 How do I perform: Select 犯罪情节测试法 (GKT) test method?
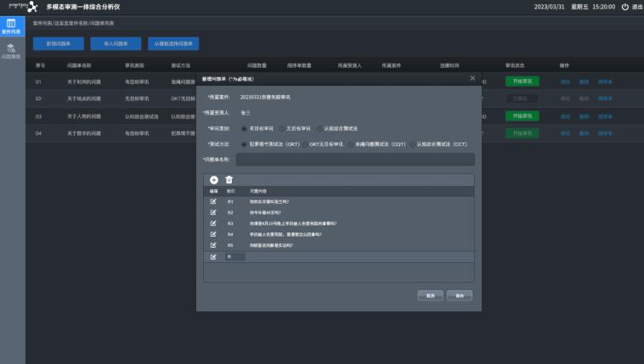(x=245, y=144)
